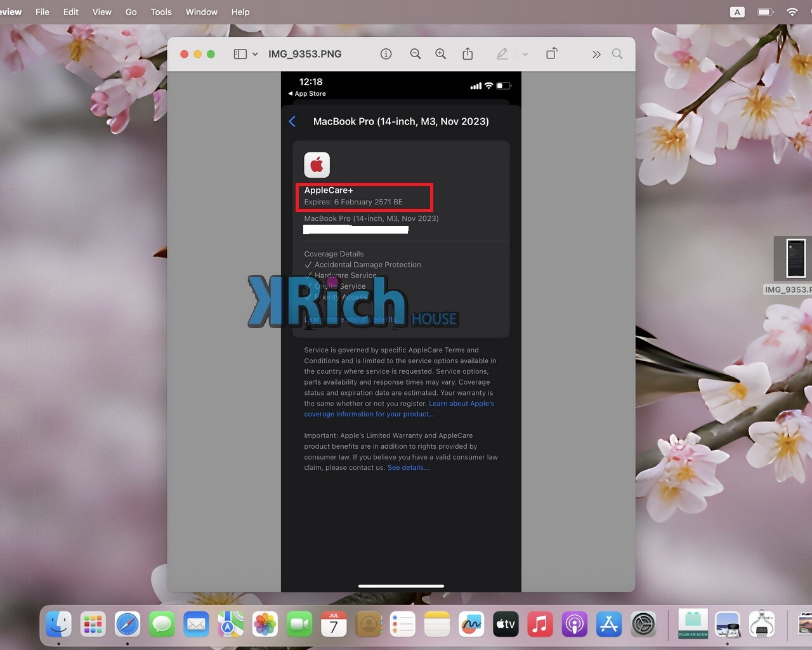Check the battery status icon
This screenshot has width=812, height=650.
pyautogui.click(x=766, y=12)
